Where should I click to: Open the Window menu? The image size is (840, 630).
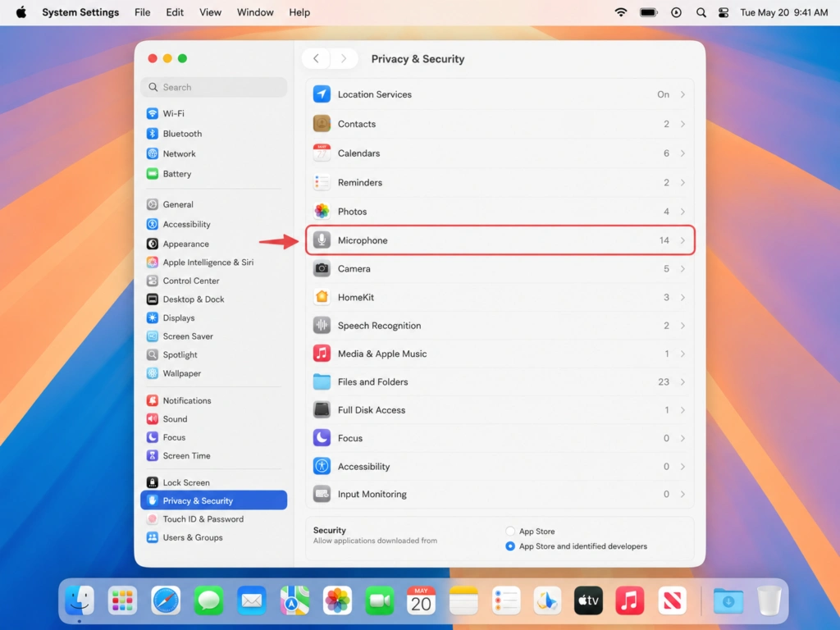click(255, 12)
